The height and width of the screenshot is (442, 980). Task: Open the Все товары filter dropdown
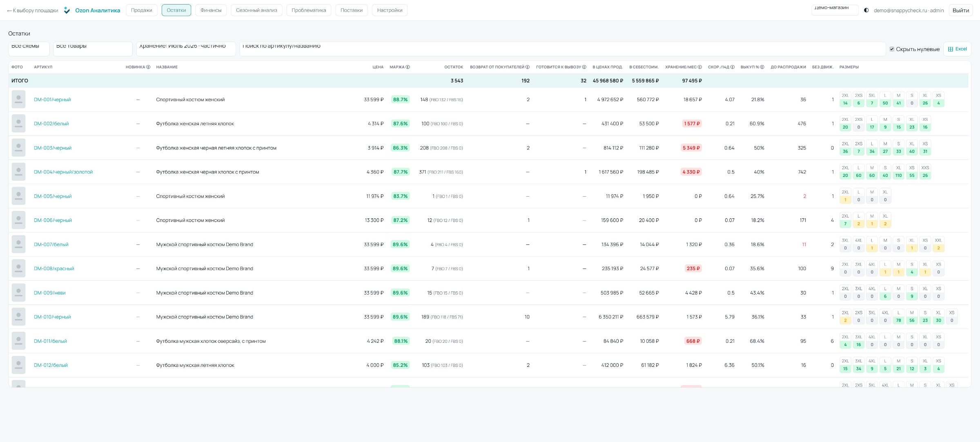[93, 49]
